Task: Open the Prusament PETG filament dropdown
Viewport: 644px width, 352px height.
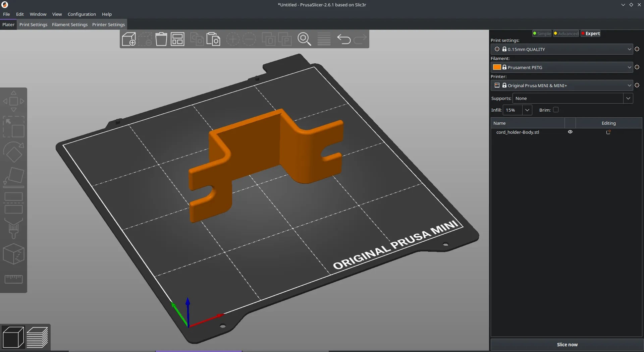Action: [562, 67]
